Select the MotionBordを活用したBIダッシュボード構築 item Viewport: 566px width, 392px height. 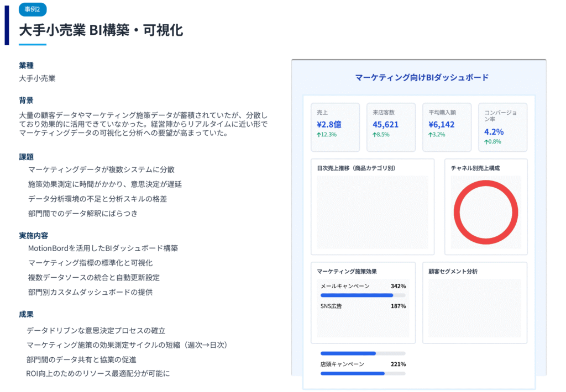(x=103, y=248)
